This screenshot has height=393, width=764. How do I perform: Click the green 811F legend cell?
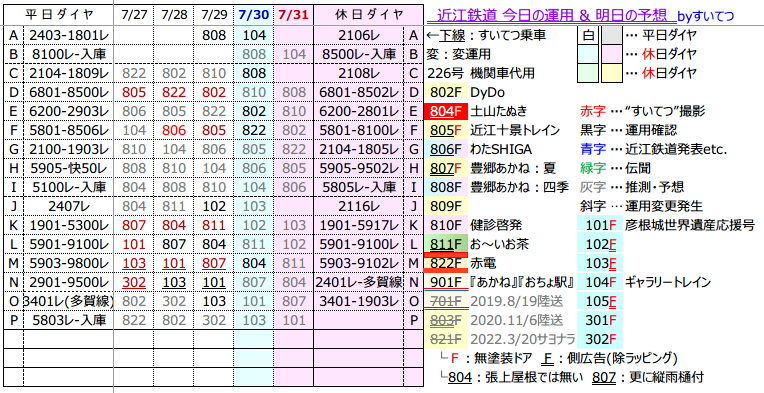pos(446,244)
